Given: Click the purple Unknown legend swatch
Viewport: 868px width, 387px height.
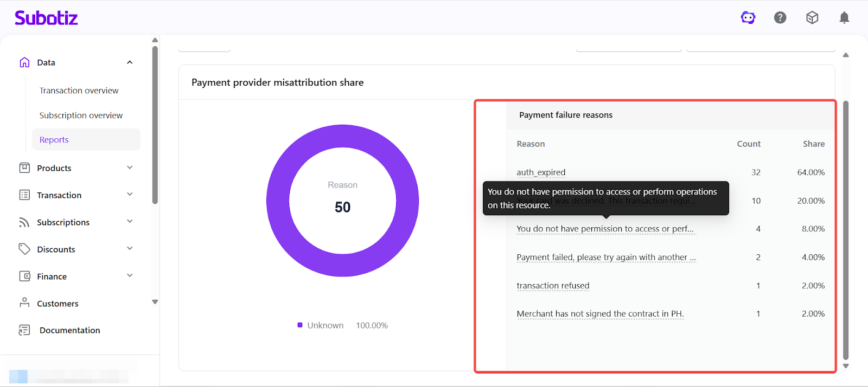Looking at the screenshot, I should pos(300,325).
